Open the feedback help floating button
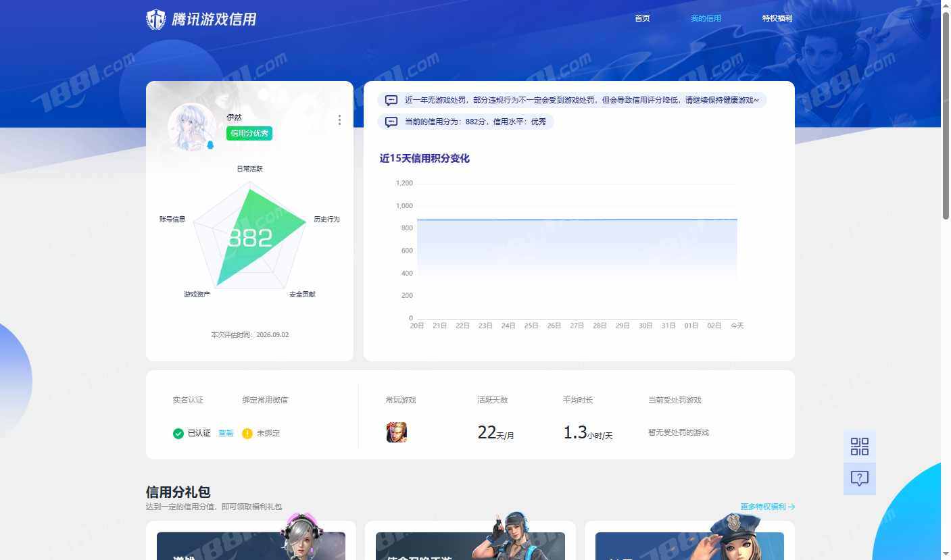Screen dimensions: 951x560 point(860,479)
